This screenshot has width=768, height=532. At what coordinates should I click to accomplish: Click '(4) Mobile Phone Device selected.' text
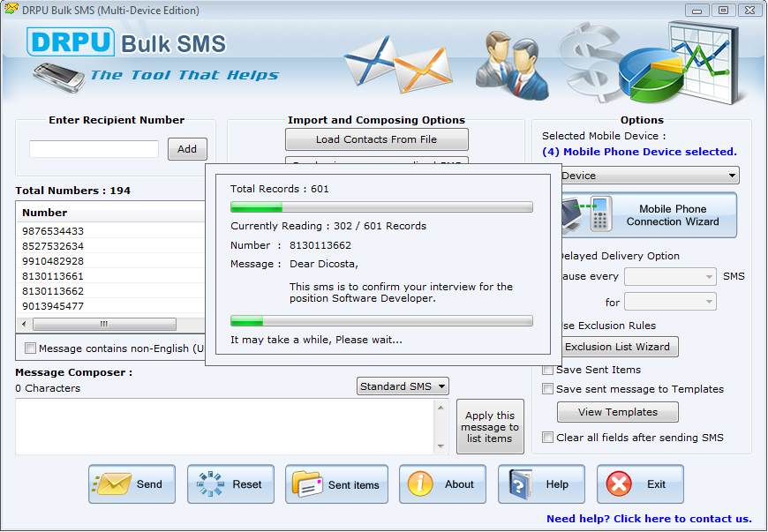[639, 152]
